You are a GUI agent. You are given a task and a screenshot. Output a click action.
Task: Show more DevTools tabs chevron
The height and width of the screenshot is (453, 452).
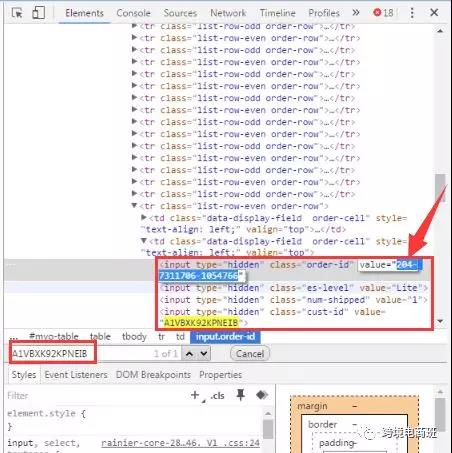click(x=356, y=13)
